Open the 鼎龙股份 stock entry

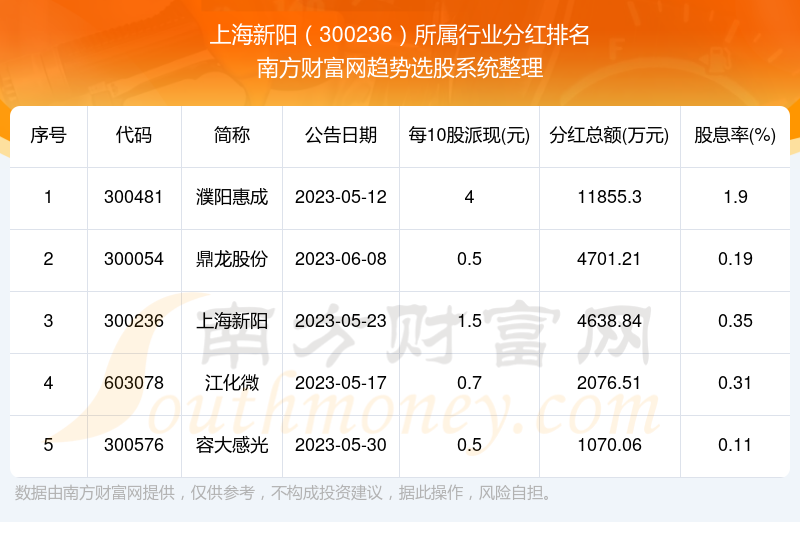[x=232, y=259]
